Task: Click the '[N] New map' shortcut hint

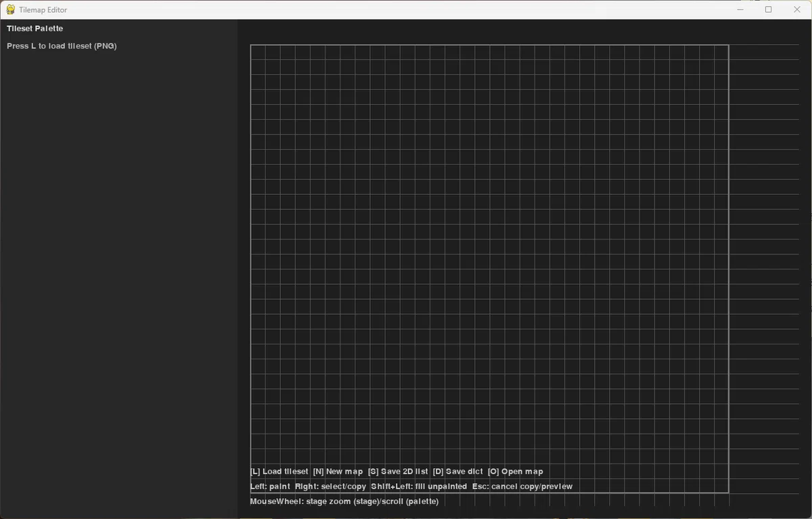Action: pos(338,472)
